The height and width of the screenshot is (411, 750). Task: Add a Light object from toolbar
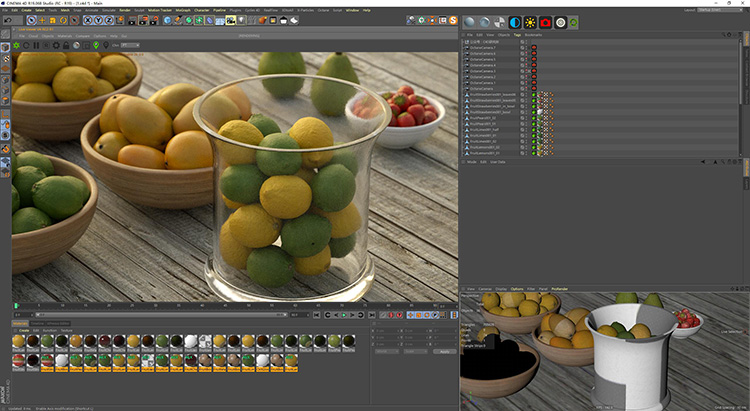[241, 20]
